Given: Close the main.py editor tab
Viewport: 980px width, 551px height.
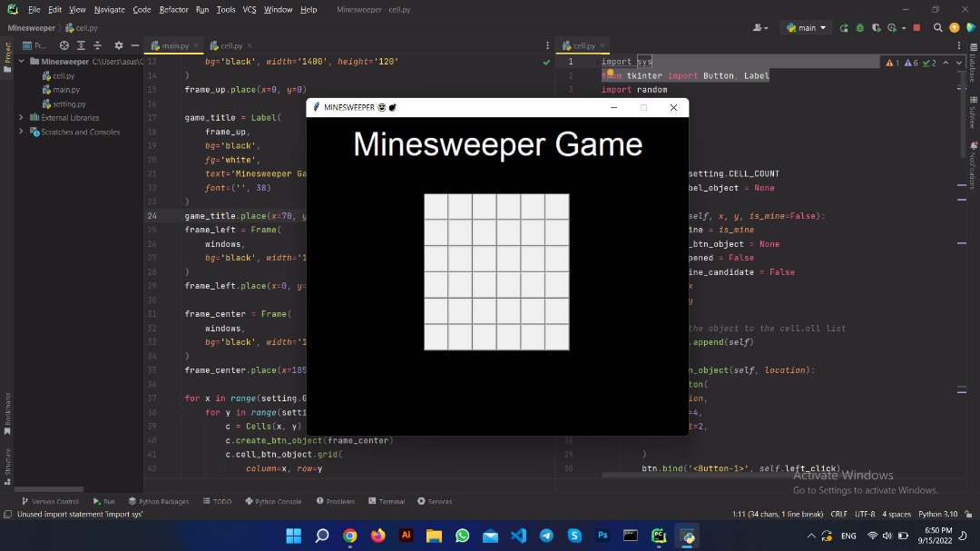Looking at the screenshot, I should pyautogui.click(x=196, y=45).
